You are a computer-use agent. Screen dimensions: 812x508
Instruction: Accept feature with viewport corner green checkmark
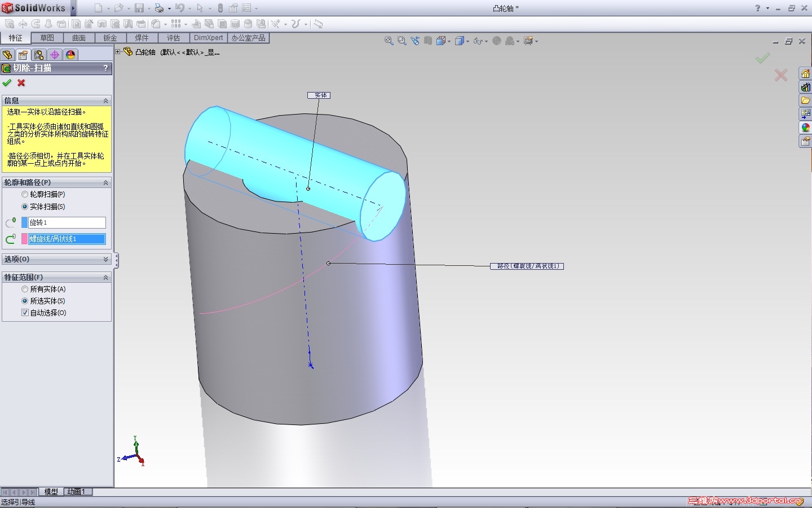[x=762, y=58]
